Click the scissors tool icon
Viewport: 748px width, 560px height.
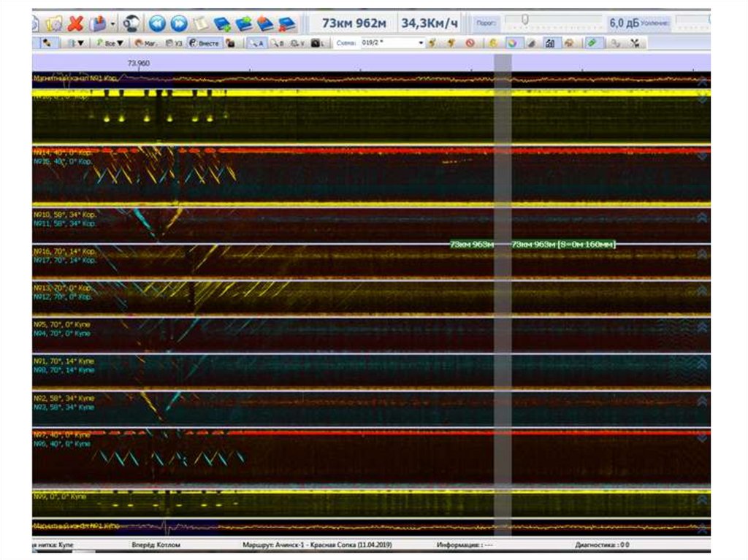[636, 43]
